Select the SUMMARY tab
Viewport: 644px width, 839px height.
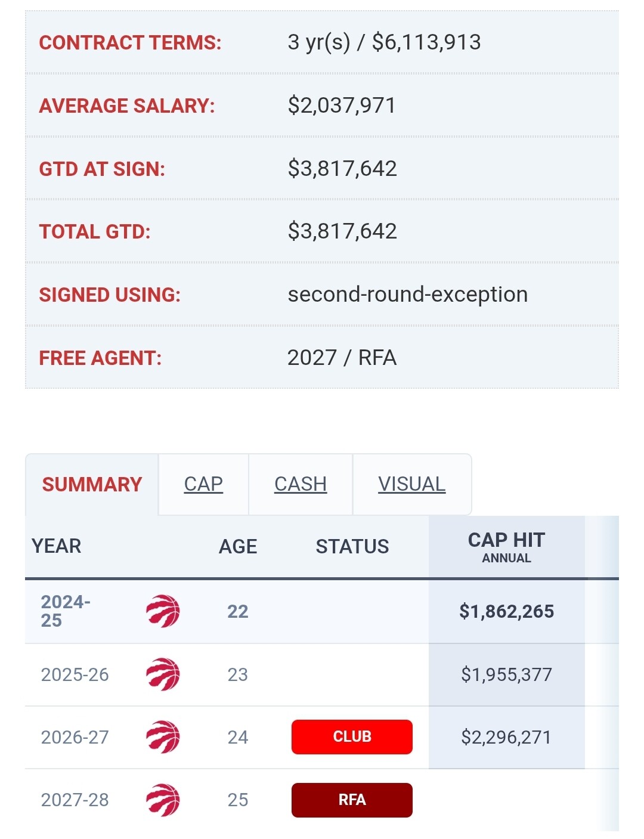click(x=92, y=484)
